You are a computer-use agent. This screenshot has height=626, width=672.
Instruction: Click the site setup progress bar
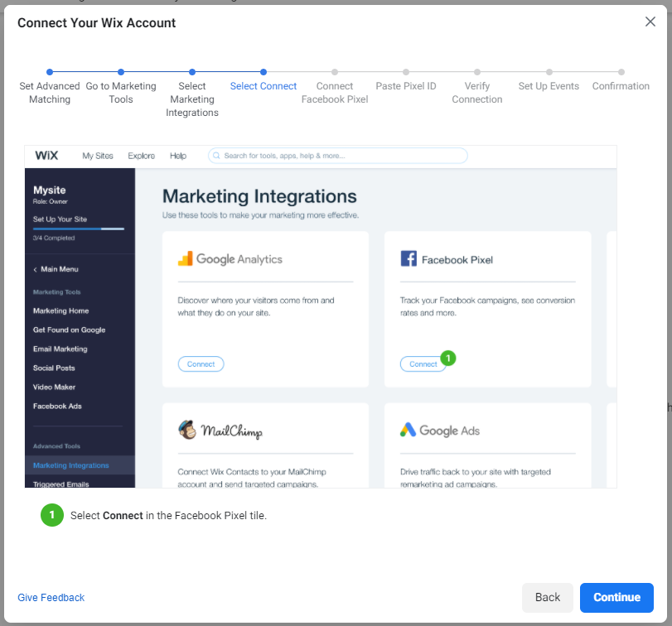click(79, 229)
